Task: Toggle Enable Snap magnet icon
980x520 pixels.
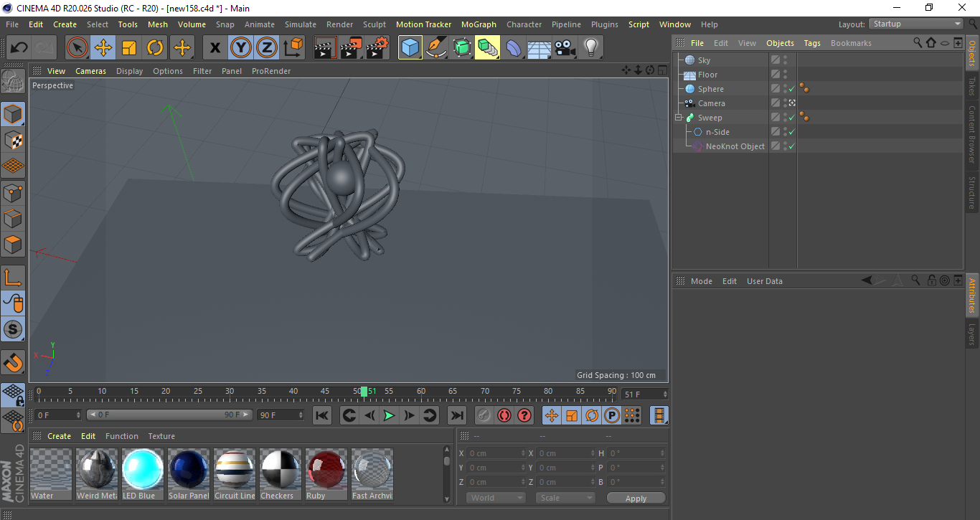Action: point(13,362)
